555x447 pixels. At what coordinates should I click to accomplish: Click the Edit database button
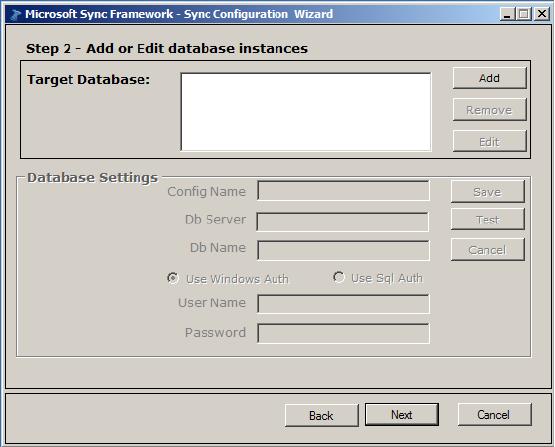[x=490, y=142]
